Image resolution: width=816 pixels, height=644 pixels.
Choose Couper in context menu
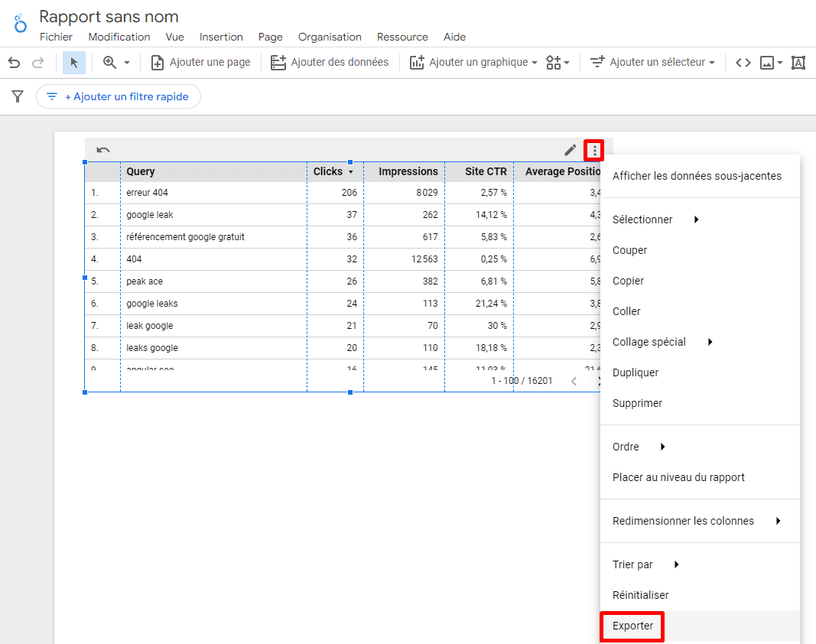pyautogui.click(x=700, y=250)
